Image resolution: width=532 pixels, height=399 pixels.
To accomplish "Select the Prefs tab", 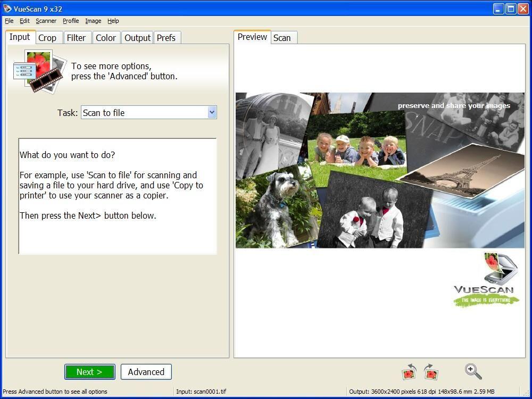I will click(166, 38).
